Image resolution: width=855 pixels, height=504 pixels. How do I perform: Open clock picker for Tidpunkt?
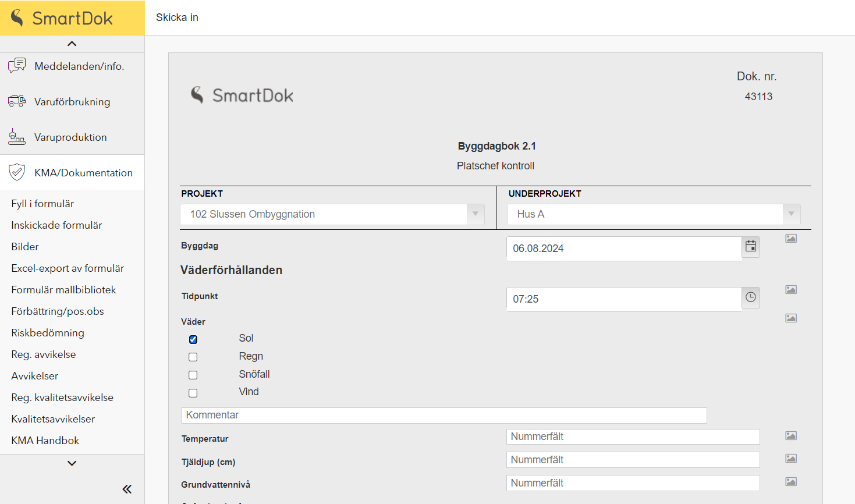(x=751, y=297)
